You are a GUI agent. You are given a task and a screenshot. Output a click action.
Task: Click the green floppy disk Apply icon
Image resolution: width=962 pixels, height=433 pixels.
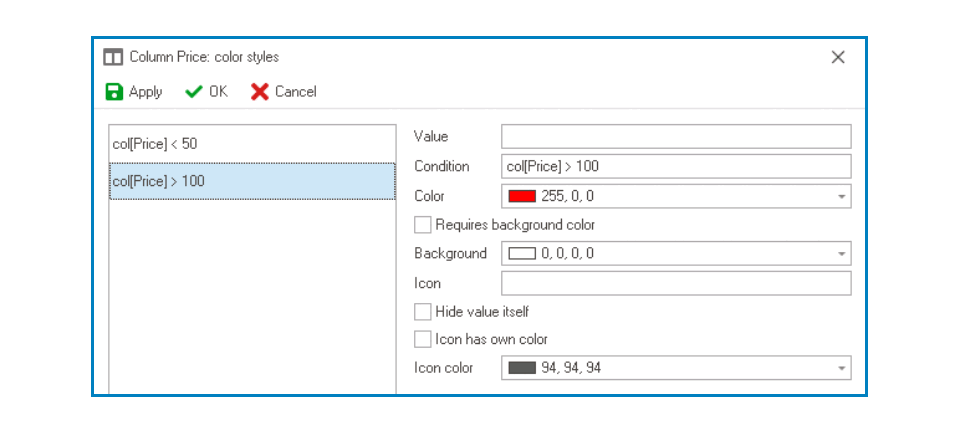[115, 92]
